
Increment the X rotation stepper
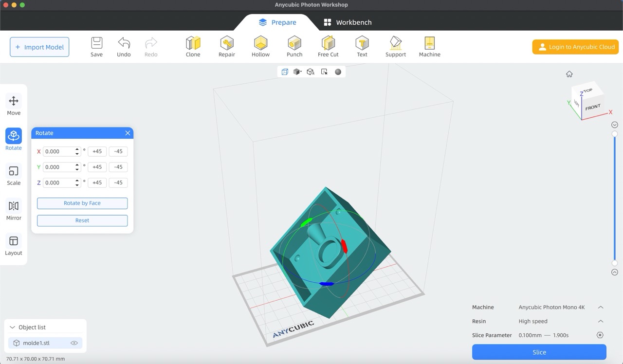click(77, 149)
